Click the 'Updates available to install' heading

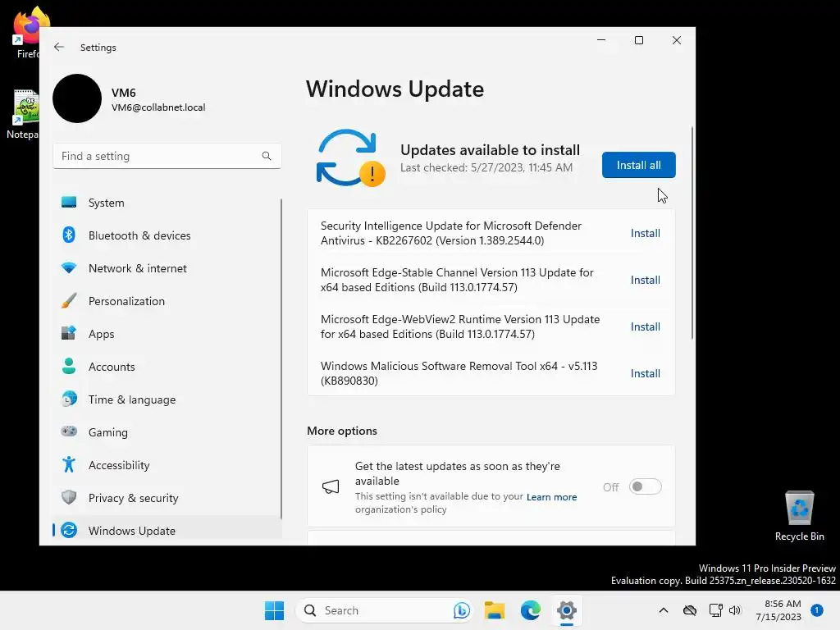pos(490,149)
